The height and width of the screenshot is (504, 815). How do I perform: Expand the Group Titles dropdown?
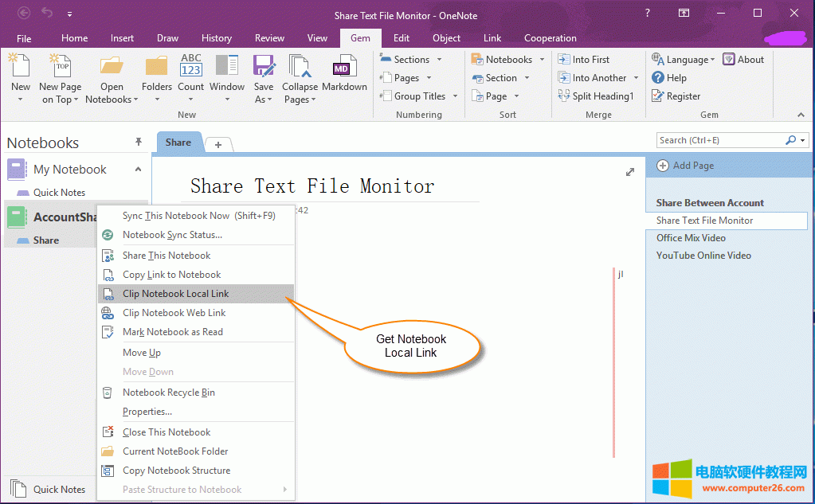[x=456, y=96]
